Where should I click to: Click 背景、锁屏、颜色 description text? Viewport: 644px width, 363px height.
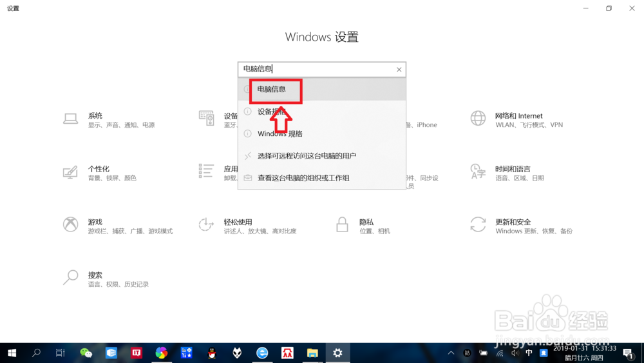click(x=112, y=178)
